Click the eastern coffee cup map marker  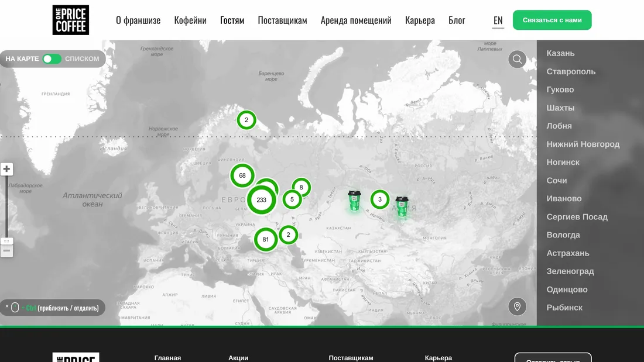[402, 208]
